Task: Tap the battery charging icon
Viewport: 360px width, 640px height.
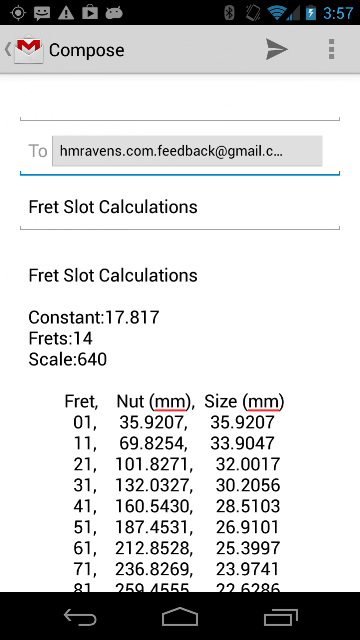Action: click(311, 13)
